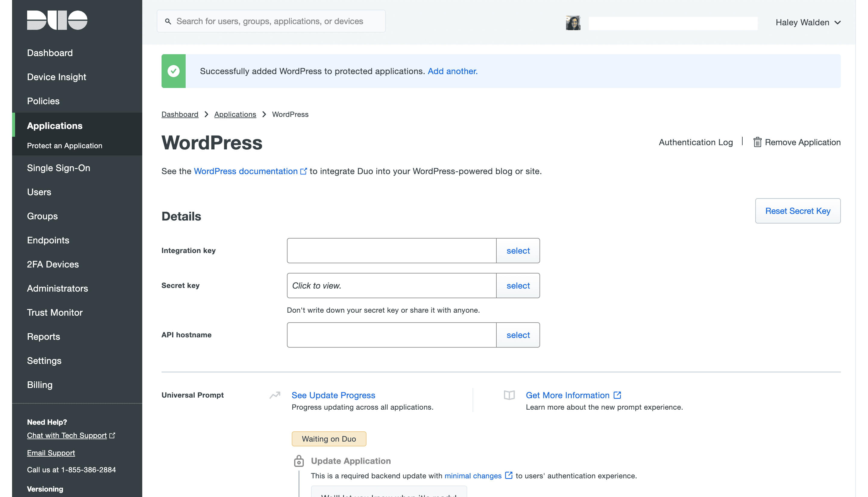Reveal the Secret key field
This screenshot has height=497, width=868.
point(391,285)
